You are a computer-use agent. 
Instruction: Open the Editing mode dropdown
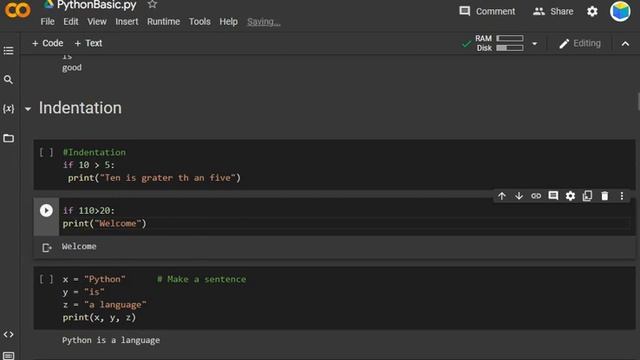(x=580, y=43)
